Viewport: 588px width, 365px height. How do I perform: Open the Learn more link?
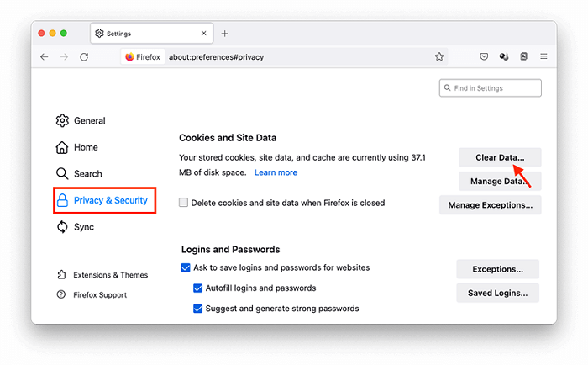276,172
